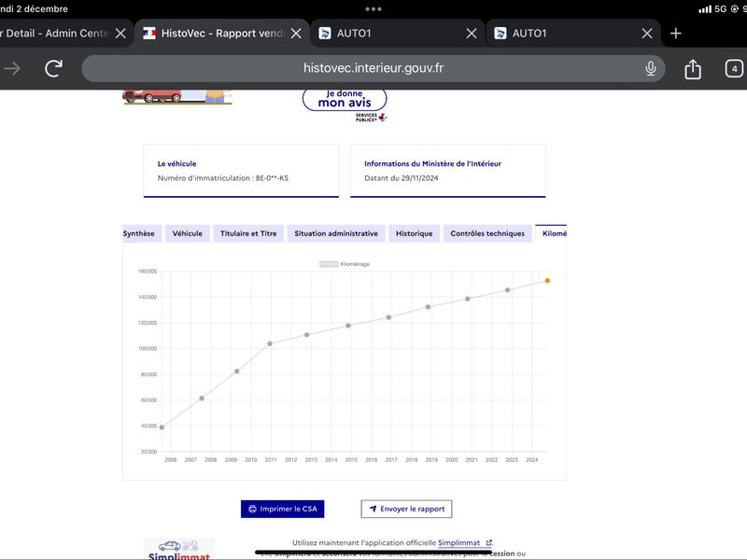Click the Imprimer le CSA button
747x560 pixels.
tap(283, 509)
